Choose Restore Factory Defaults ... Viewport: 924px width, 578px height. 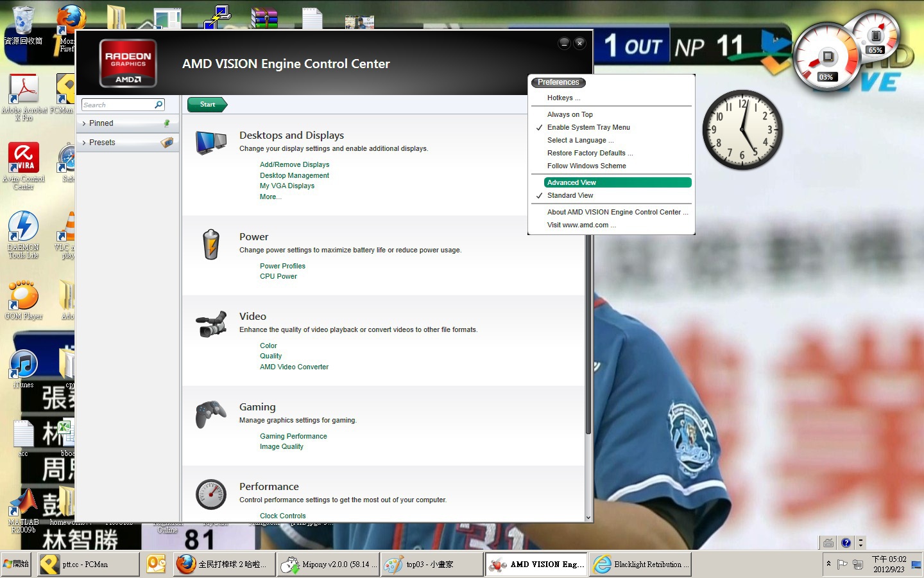[590, 153]
